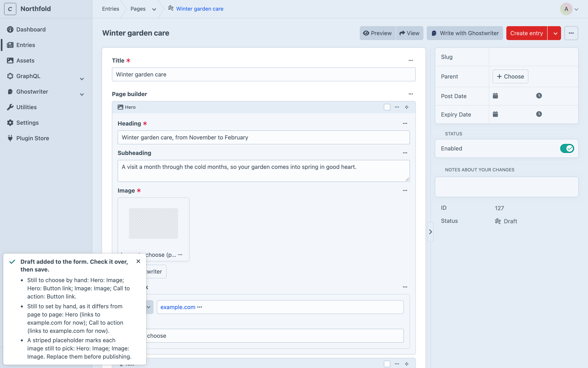Viewport: 588px width, 368px height.
Task: Click the Plugin Store plug icon
Action: [x=10, y=138]
